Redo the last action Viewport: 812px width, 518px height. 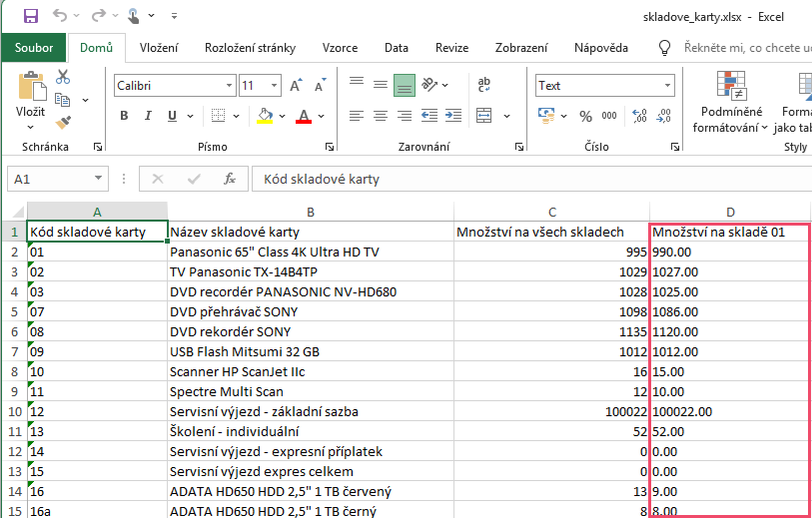99,16
